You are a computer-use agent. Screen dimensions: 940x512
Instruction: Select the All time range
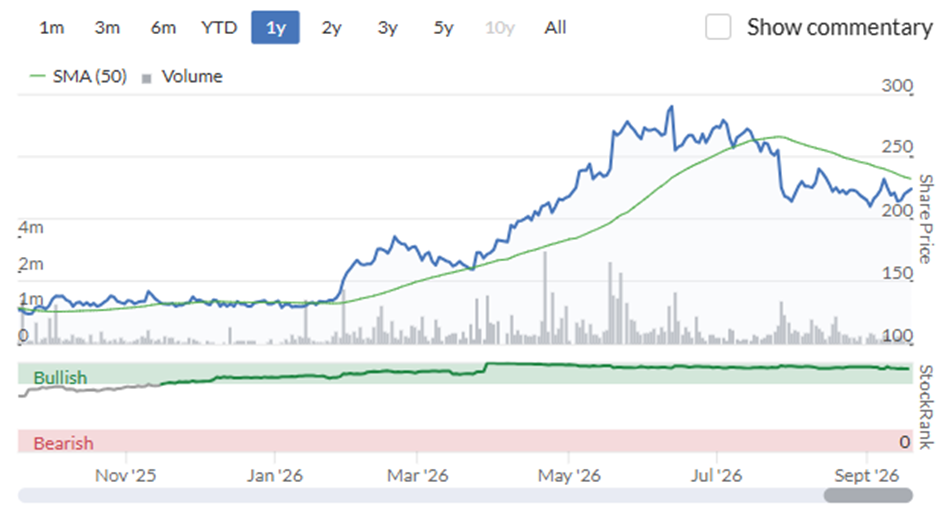point(555,28)
